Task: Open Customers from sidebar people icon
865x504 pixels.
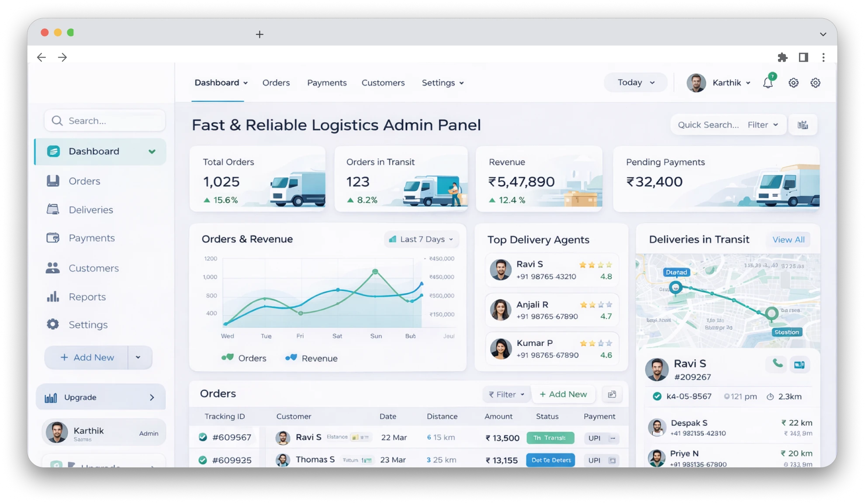Action: tap(53, 268)
